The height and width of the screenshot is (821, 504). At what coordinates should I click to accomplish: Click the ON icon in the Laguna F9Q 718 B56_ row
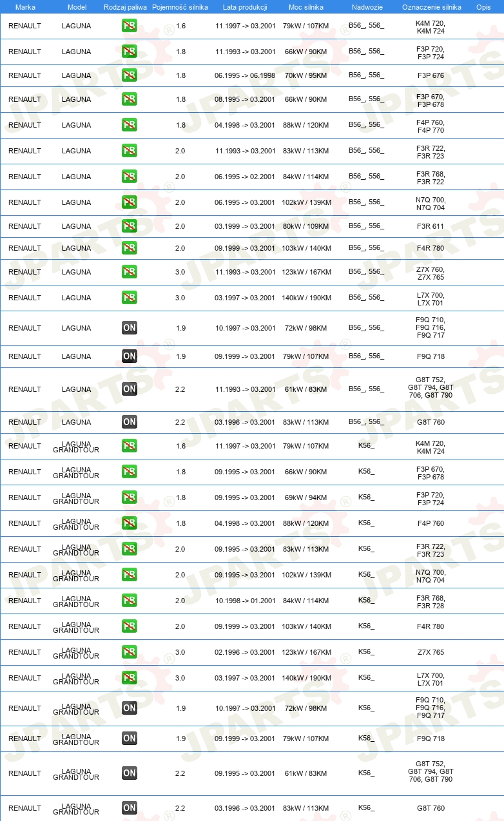point(129,356)
